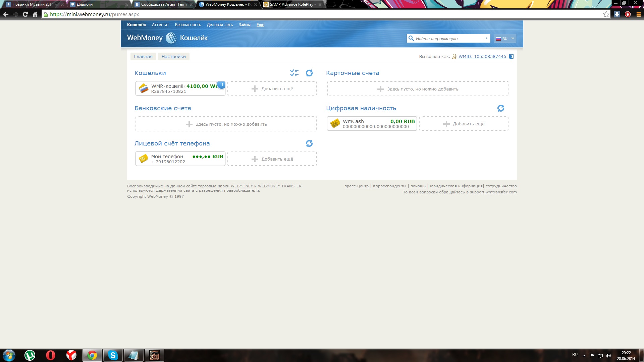The width and height of the screenshot is (644, 362).
Task: Switch to Сообщества Artem Tema tab
Action: 163,4
